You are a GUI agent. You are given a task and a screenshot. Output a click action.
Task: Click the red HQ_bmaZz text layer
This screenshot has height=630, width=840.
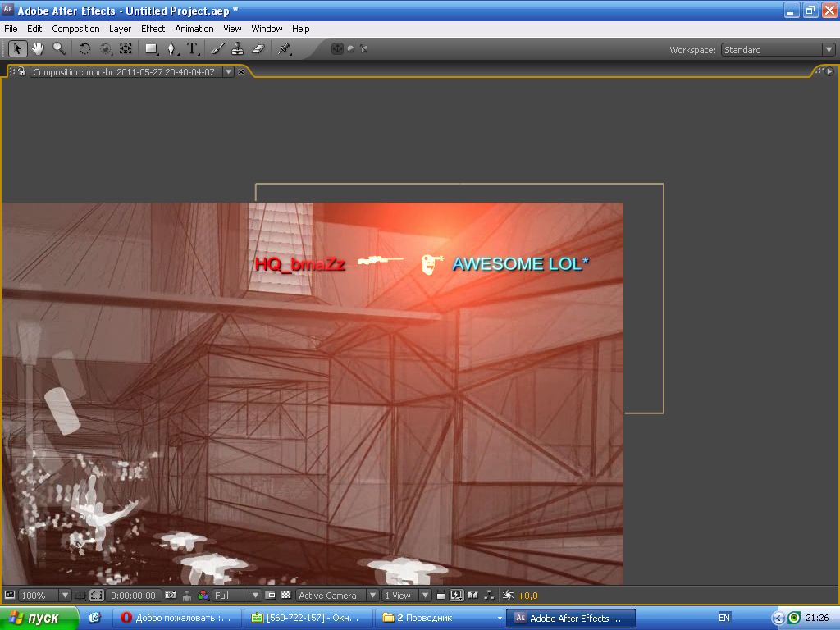click(300, 264)
